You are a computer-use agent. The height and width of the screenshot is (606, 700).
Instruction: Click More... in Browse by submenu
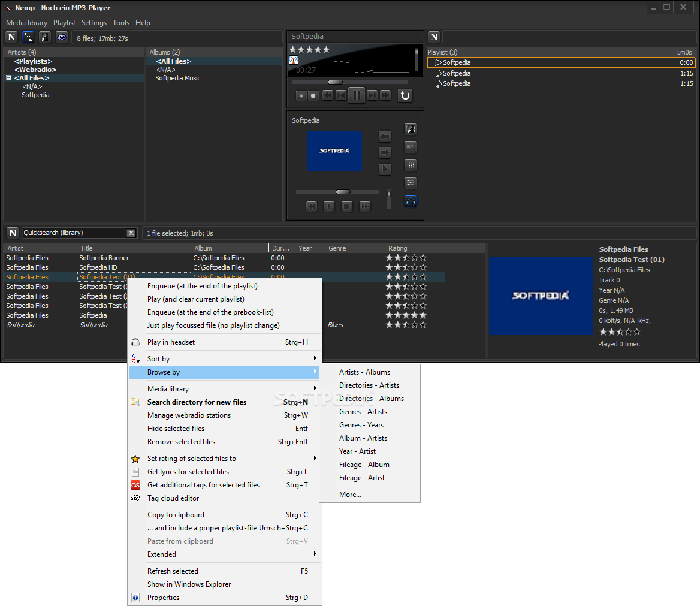point(370,495)
